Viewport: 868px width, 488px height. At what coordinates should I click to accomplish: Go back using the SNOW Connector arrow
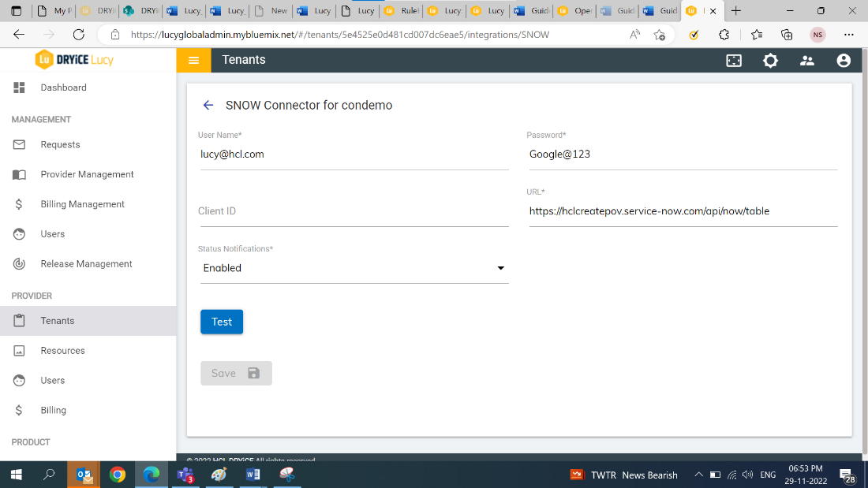(208, 105)
